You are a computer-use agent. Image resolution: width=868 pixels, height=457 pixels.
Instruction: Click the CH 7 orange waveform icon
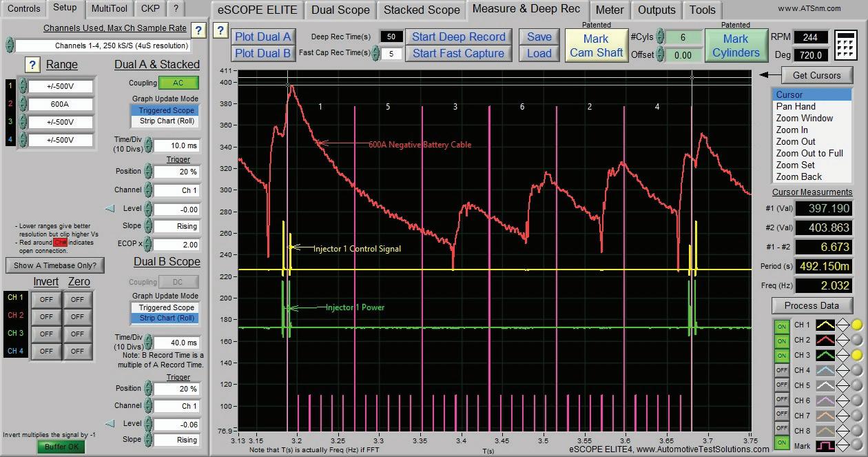pos(825,416)
